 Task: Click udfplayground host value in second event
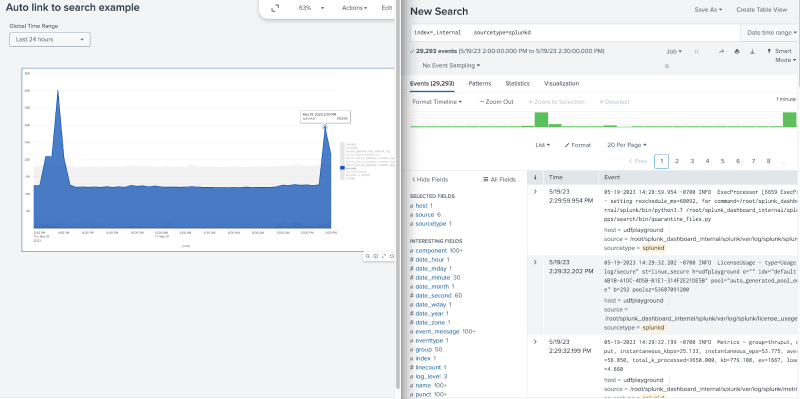(x=644, y=301)
